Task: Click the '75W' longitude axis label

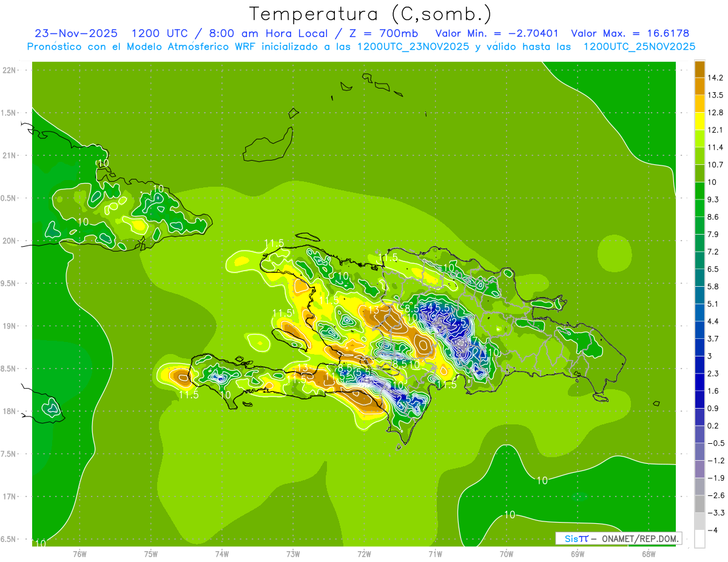Action: pyautogui.click(x=151, y=554)
